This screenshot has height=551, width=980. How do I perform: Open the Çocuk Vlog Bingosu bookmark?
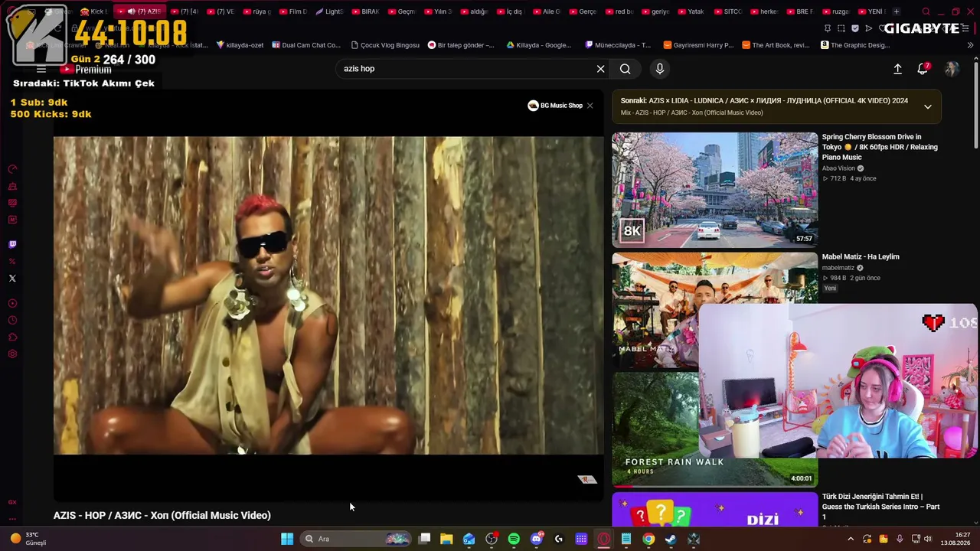tap(385, 45)
